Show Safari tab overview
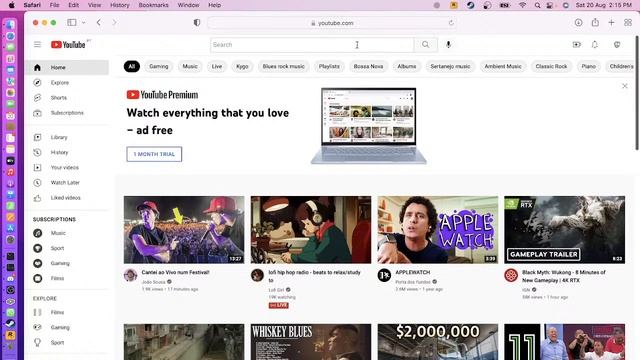The width and height of the screenshot is (640, 360). coord(628,22)
